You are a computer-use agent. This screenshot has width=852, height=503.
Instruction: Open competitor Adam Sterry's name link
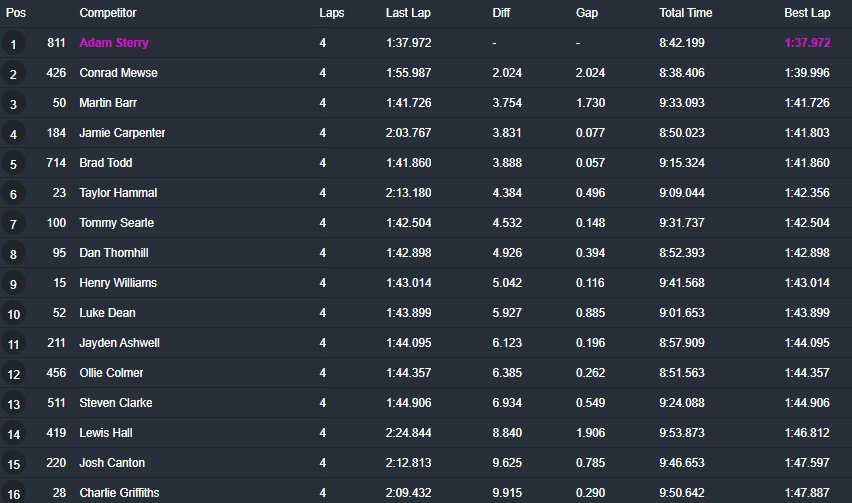(x=114, y=43)
